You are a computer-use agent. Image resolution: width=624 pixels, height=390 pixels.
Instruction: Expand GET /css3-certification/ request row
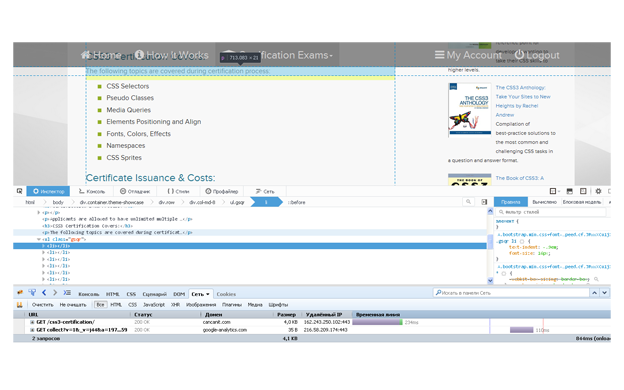(x=32, y=322)
